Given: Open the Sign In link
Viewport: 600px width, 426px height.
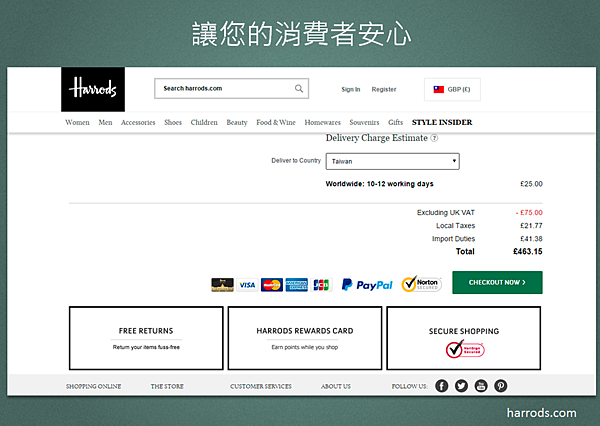Looking at the screenshot, I should click(x=351, y=89).
